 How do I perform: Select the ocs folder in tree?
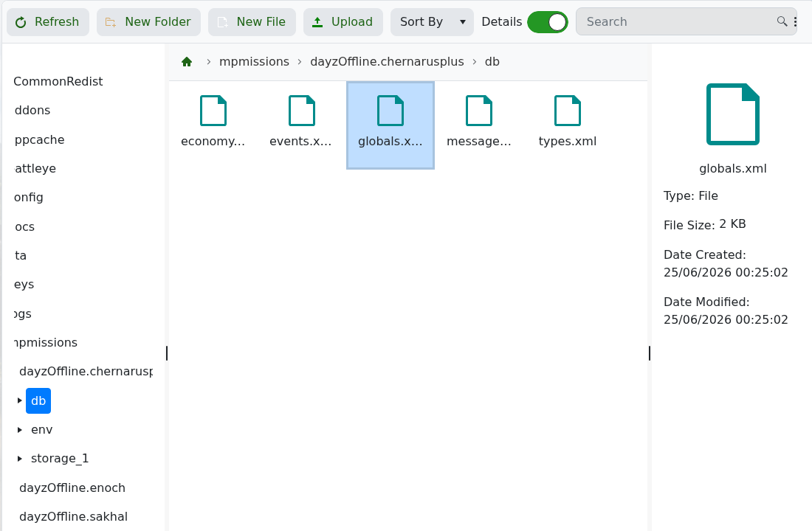(x=24, y=226)
